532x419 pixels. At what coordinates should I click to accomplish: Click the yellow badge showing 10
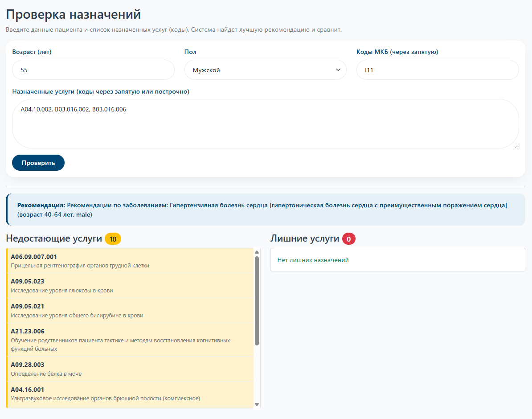(x=113, y=238)
